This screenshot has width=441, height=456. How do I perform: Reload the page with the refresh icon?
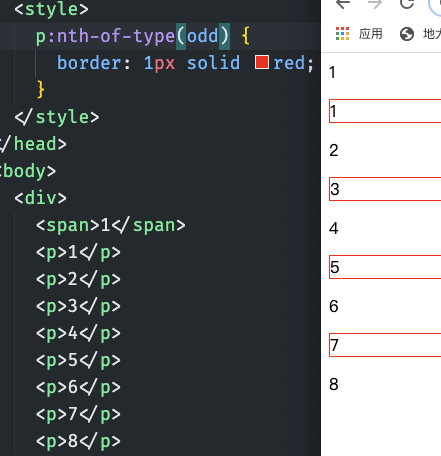(x=407, y=4)
